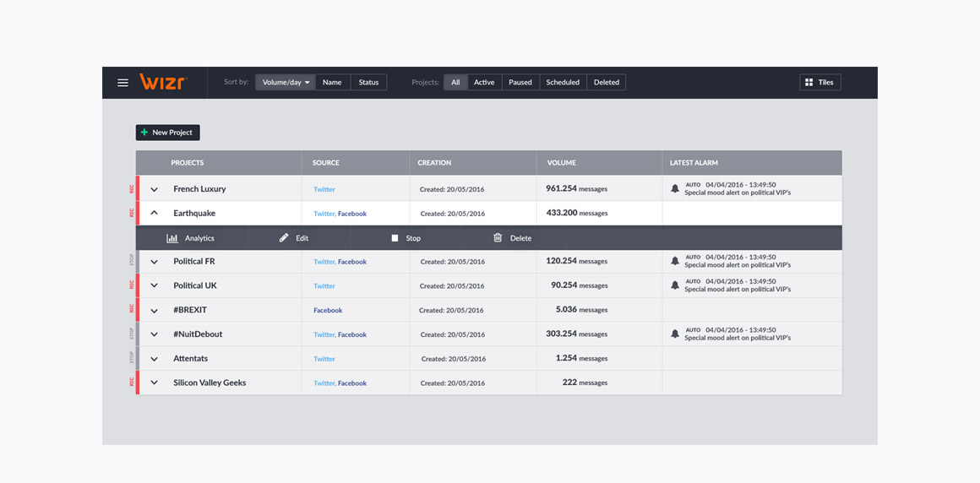The height and width of the screenshot is (483, 980).
Task: Click the SOURCE column header
Action: (326, 162)
